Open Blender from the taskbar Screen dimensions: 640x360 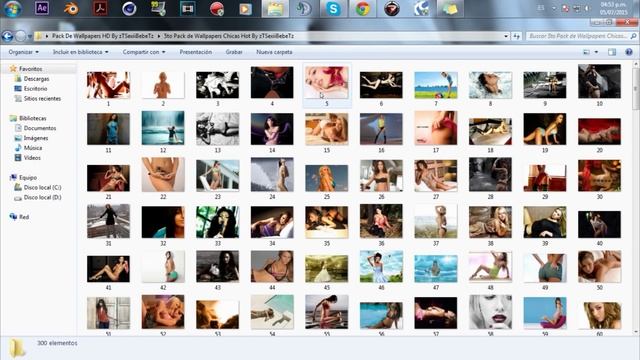coord(71,8)
